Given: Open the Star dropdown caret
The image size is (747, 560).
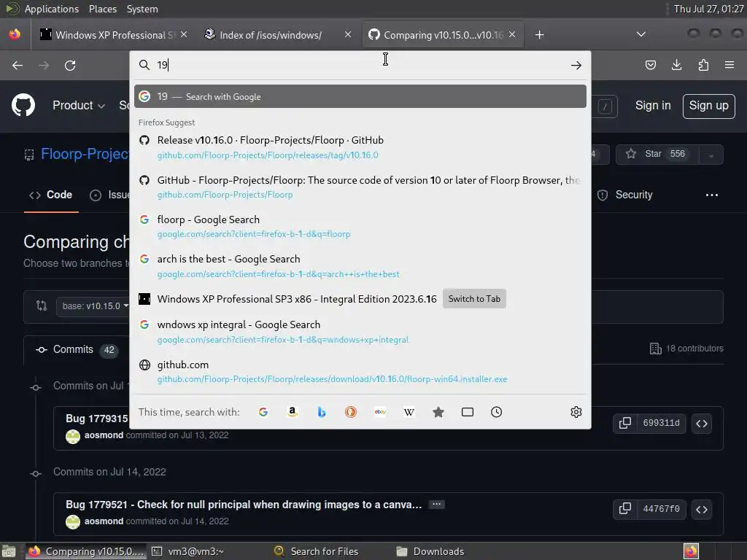Looking at the screenshot, I should (711, 155).
